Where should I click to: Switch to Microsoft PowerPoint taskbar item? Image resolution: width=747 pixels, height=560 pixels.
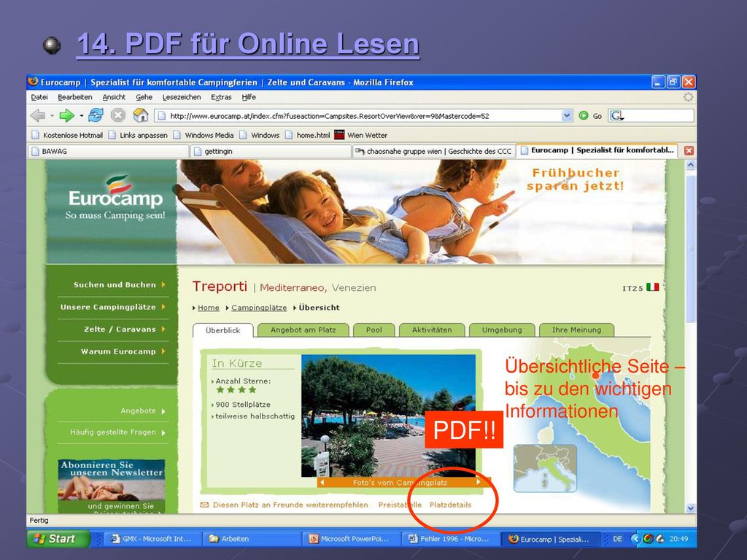352,539
